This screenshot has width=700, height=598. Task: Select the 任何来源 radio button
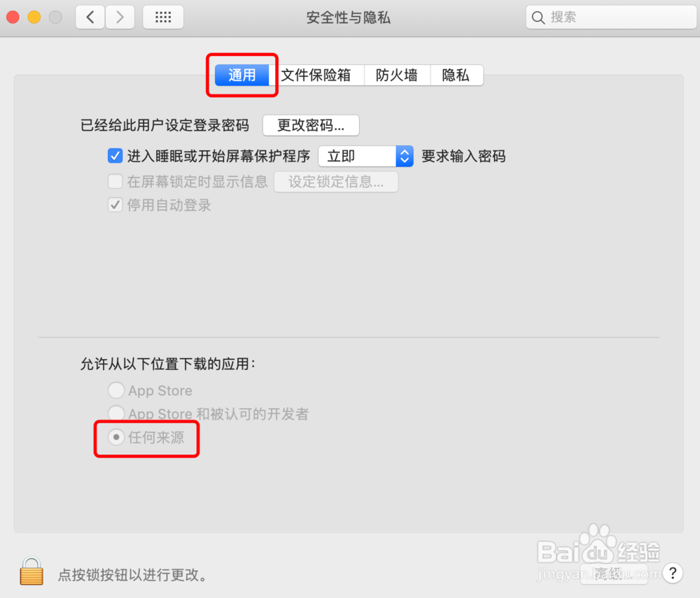[116, 437]
